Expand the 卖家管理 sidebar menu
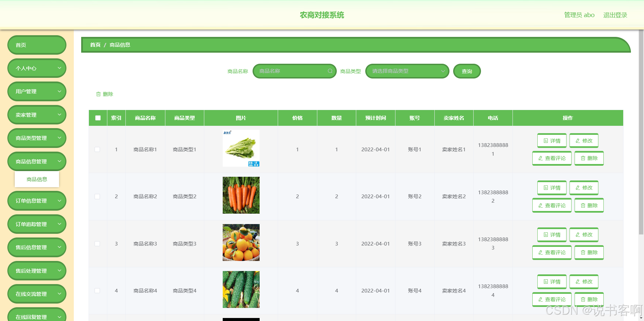This screenshot has height=321, width=644. point(37,115)
